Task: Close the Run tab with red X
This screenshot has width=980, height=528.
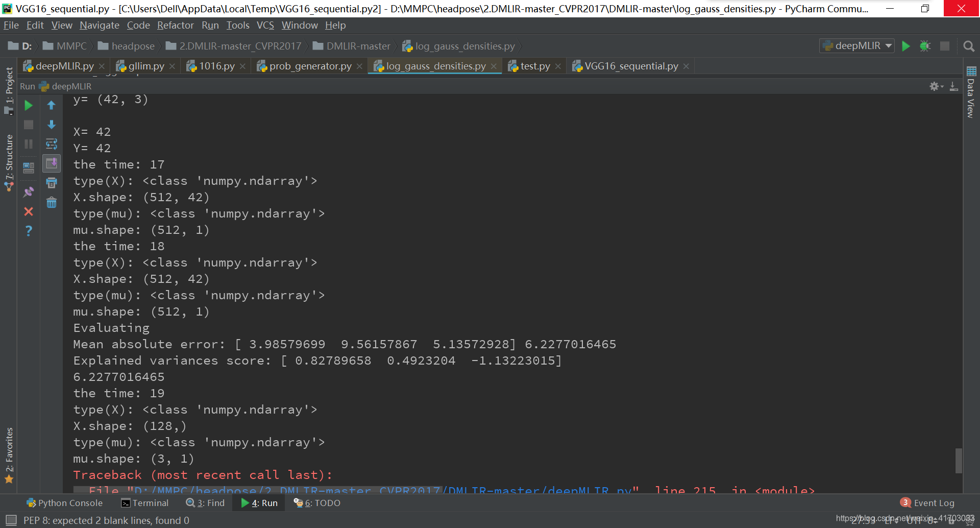Action: tap(29, 211)
